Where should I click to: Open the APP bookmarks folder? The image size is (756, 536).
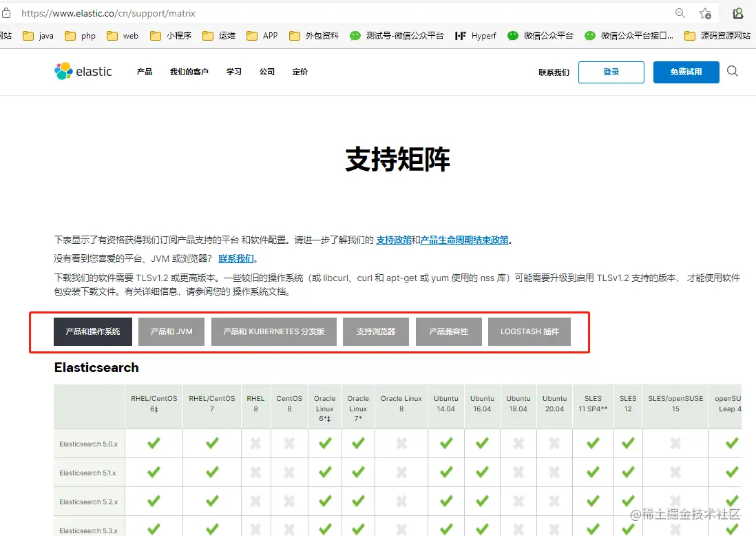(x=262, y=36)
